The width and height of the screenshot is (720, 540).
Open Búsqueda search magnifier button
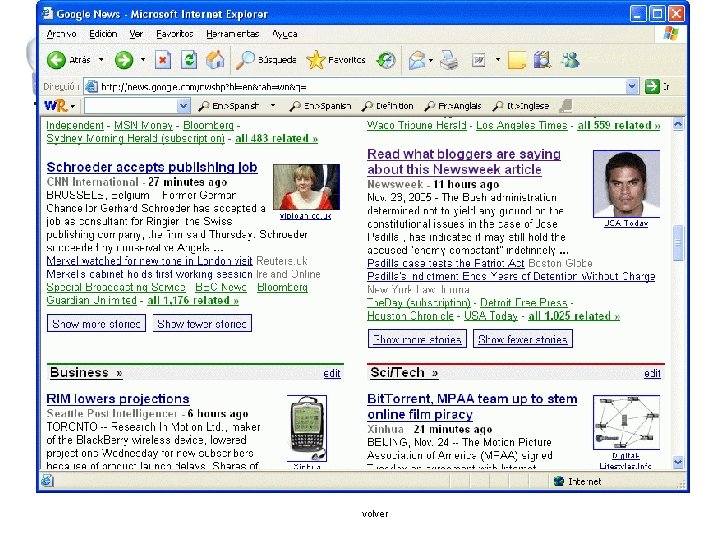coord(266,60)
